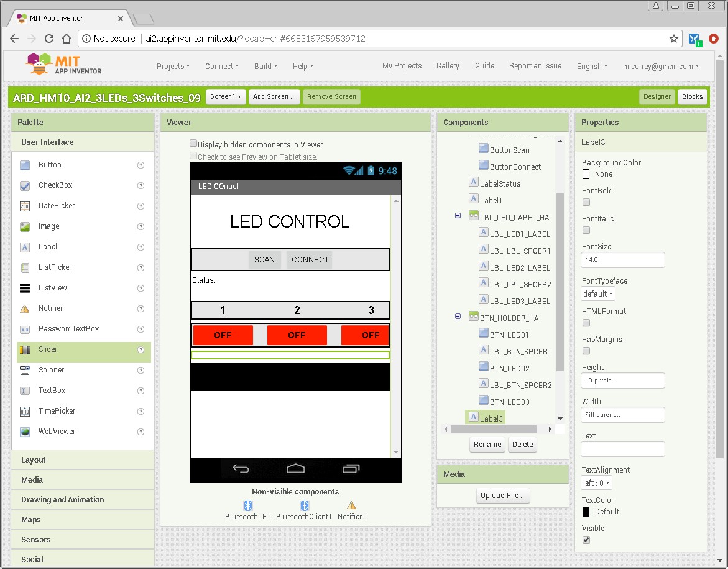728x569 pixels.
Task: Bookmark this page with the star icon
Action: click(674, 39)
